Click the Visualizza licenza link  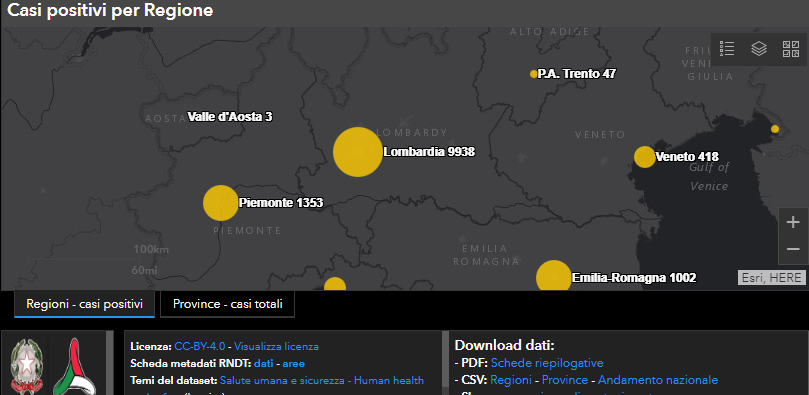coord(276,347)
